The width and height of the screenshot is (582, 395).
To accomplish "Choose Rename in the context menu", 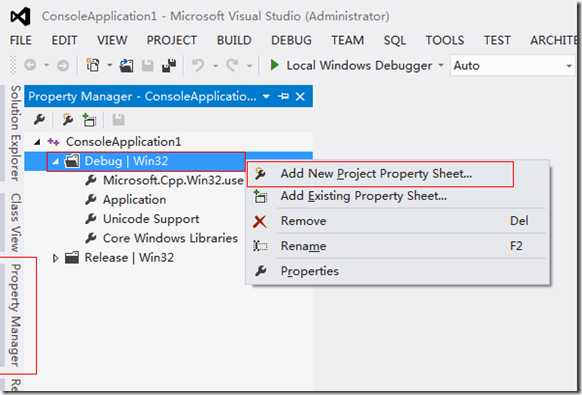I will click(x=398, y=246).
